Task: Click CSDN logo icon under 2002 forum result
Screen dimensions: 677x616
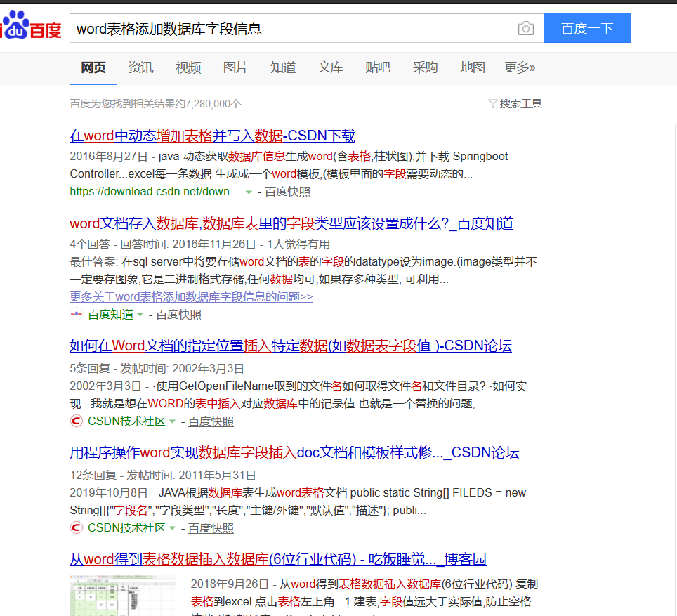Action: [77, 421]
